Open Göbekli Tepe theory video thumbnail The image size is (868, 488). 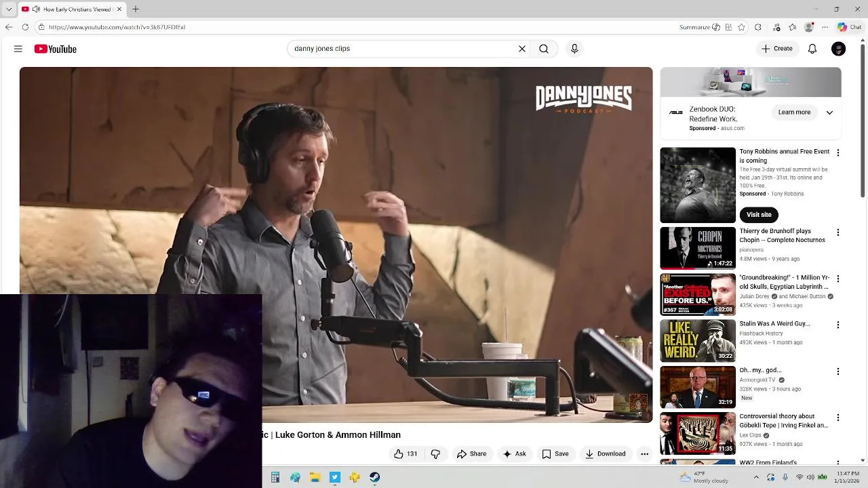point(698,434)
